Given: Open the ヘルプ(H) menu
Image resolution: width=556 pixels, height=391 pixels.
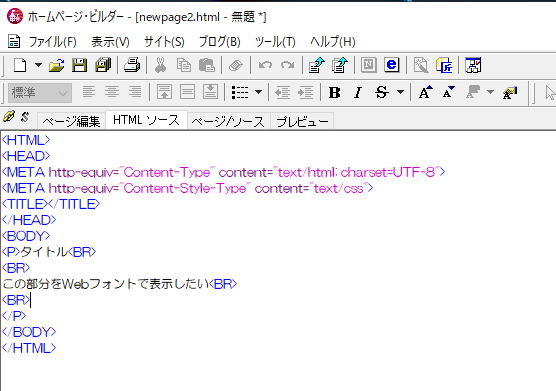Looking at the screenshot, I should pos(333,42).
